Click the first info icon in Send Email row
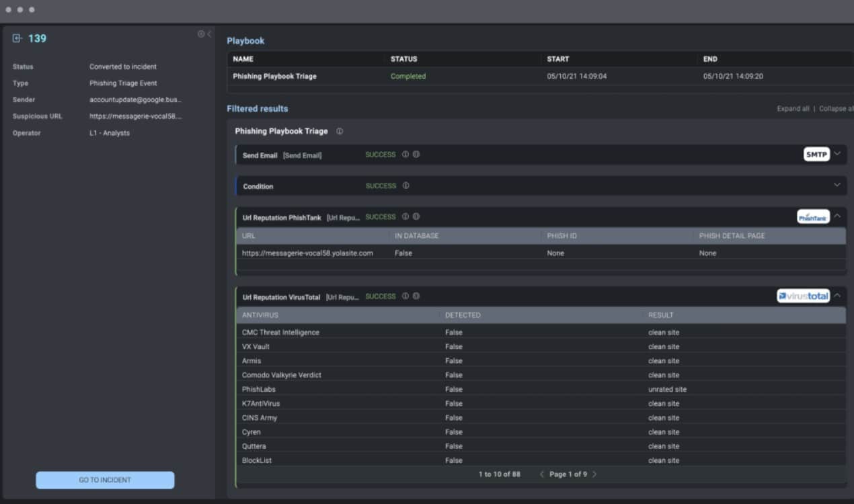This screenshot has height=504, width=854. click(x=405, y=155)
